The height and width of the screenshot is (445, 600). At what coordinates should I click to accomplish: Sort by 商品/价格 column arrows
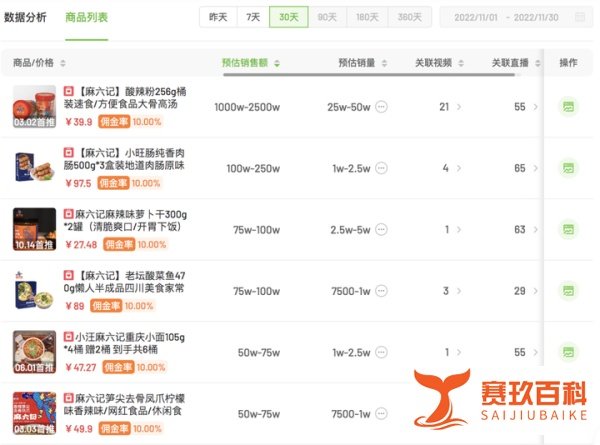(x=63, y=63)
